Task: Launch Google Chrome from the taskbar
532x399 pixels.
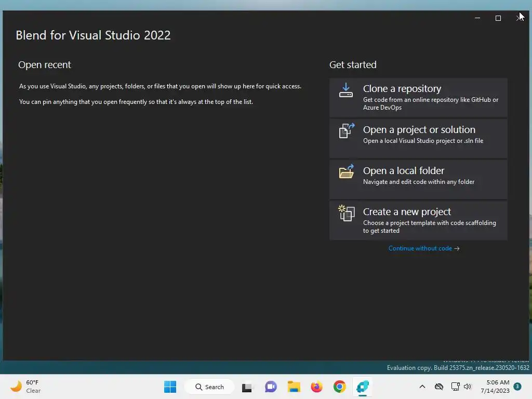Action: click(340, 387)
